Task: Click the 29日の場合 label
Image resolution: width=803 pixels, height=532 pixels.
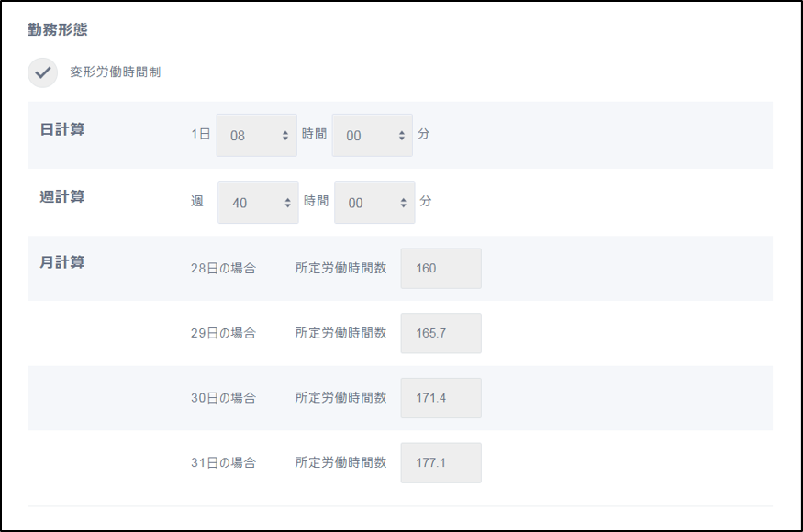Action: tap(223, 333)
